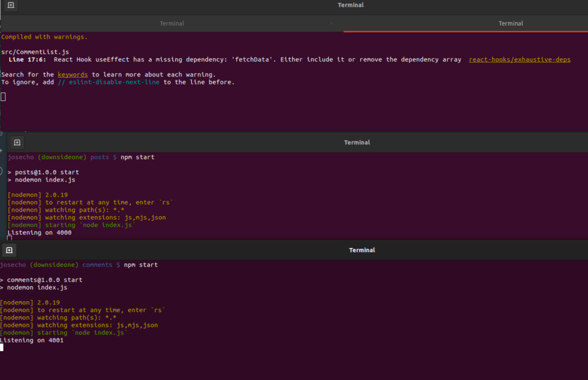Click 'Listening on 4001' output line

pos(31,340)
